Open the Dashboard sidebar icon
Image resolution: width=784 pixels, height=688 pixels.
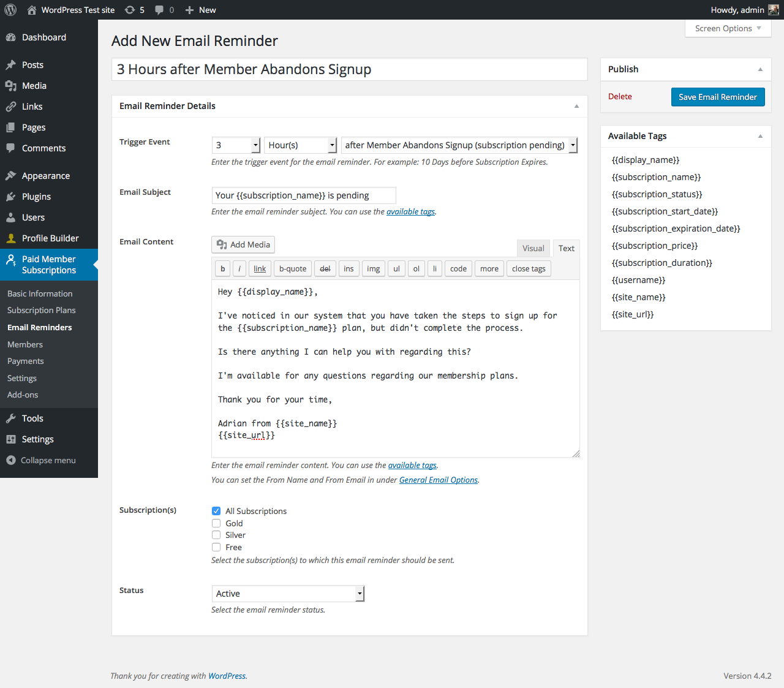pyautogui.click(x=11, y=37)
